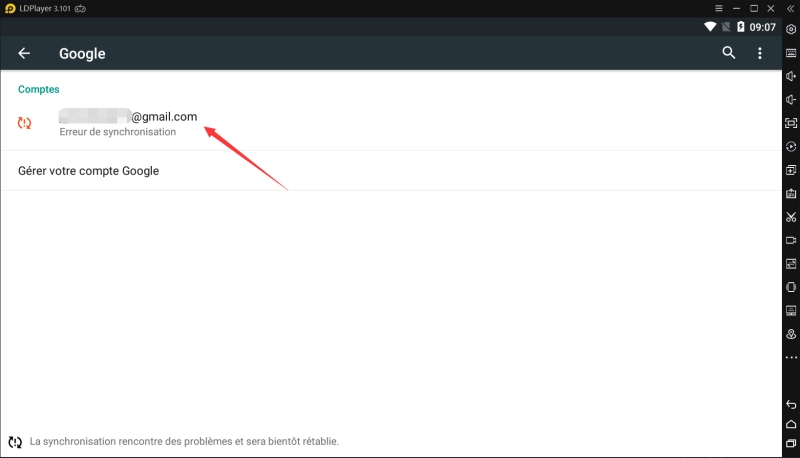Open Android recent apps button

click(x=791, y=443)
